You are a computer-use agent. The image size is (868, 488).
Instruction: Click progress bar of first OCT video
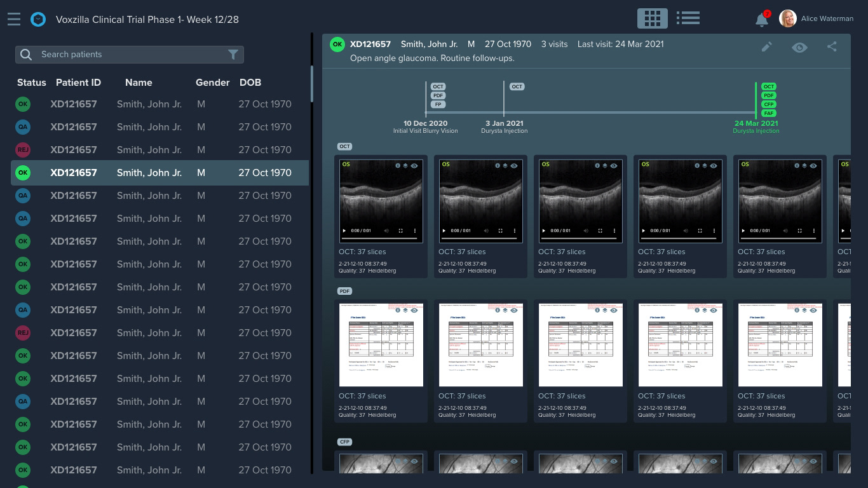(381, 238)
